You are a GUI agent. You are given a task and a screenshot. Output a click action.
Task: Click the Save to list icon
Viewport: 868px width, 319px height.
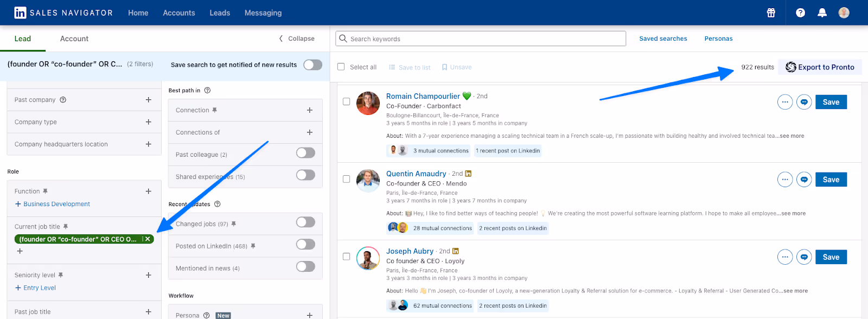coord(392,67)
